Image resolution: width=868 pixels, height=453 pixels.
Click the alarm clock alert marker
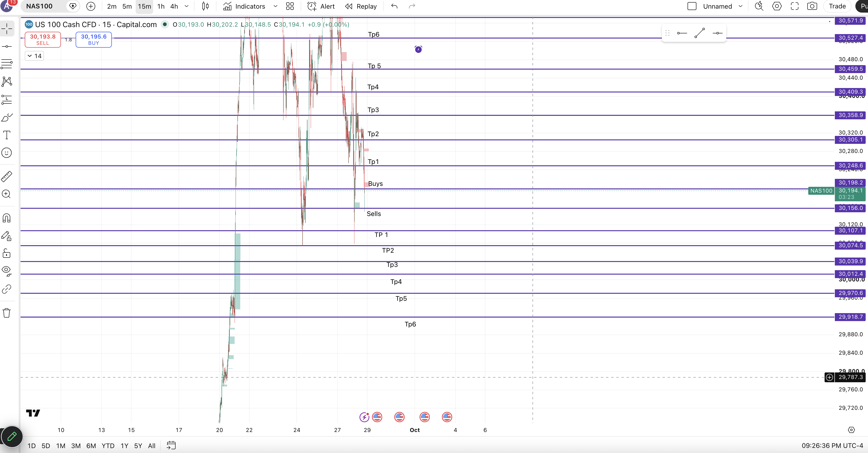coord(418,49)
